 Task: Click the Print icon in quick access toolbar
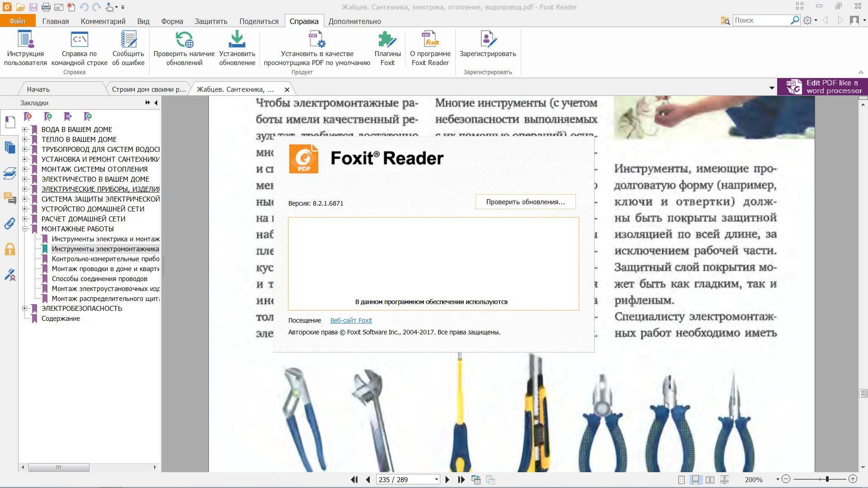pos(46,7)
